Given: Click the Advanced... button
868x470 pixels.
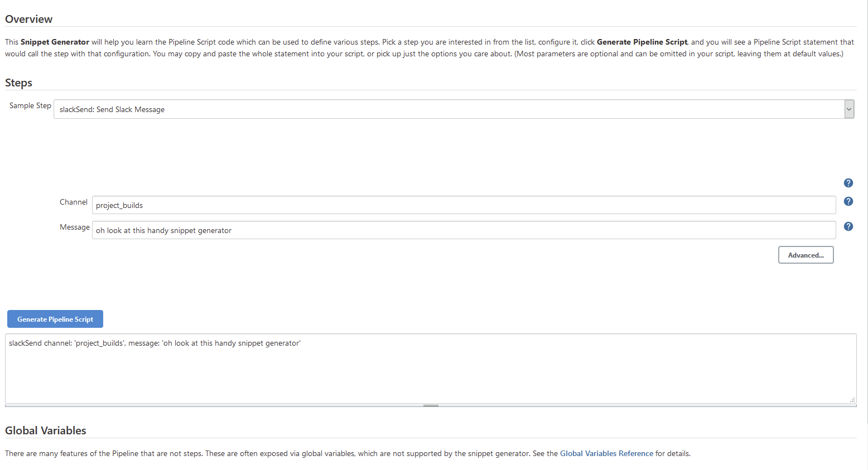Looking at the screenshot, I should tap(806, 255).
